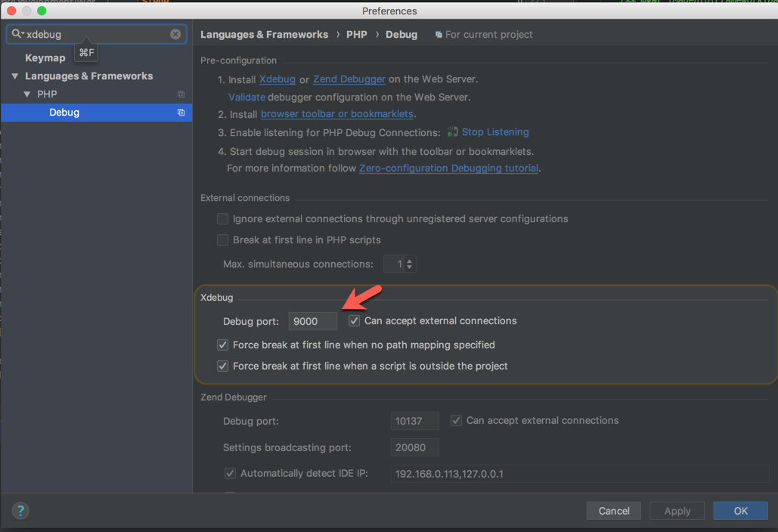Image resolution: width=778 pixels, height=532 pixels.
Task: Click the search magnifier icon in search field
Action: (17, 34)
